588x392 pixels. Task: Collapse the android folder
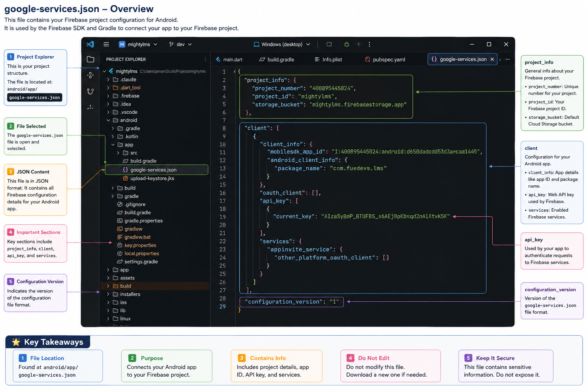(x=108, y=120)
